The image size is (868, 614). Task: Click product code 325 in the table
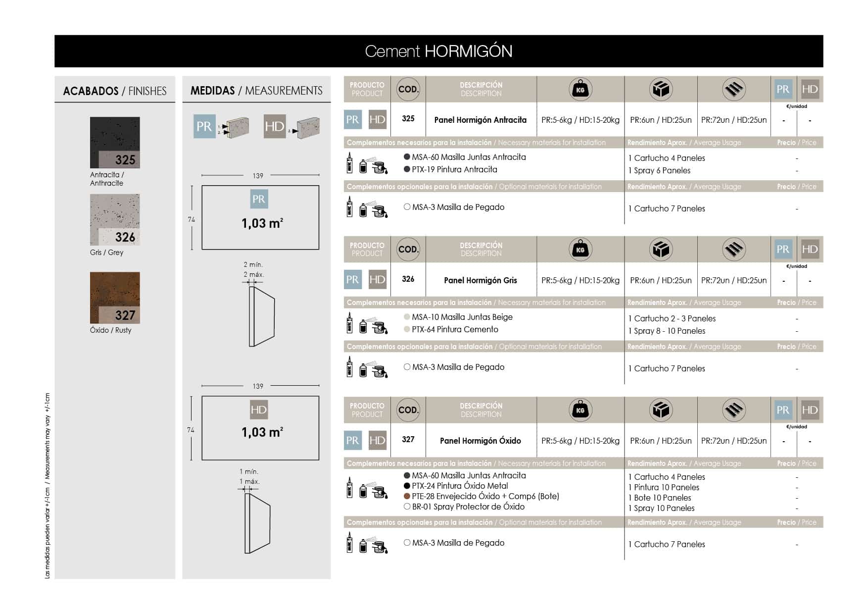408,119
